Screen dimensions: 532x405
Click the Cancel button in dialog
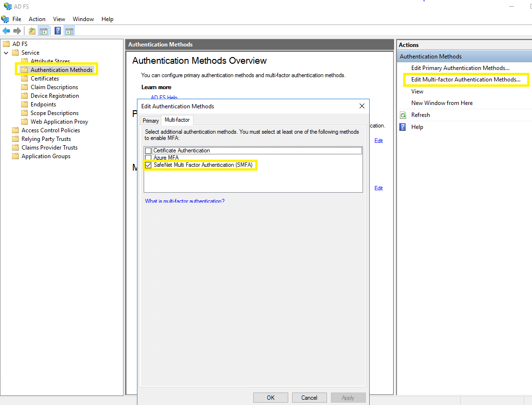[x=309, y=397]
